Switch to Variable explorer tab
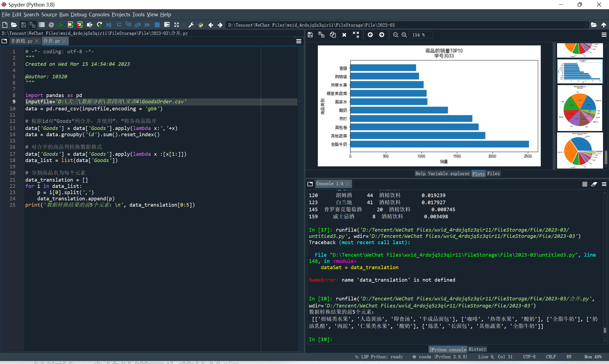The image size is (609, 364). point(449,173)
